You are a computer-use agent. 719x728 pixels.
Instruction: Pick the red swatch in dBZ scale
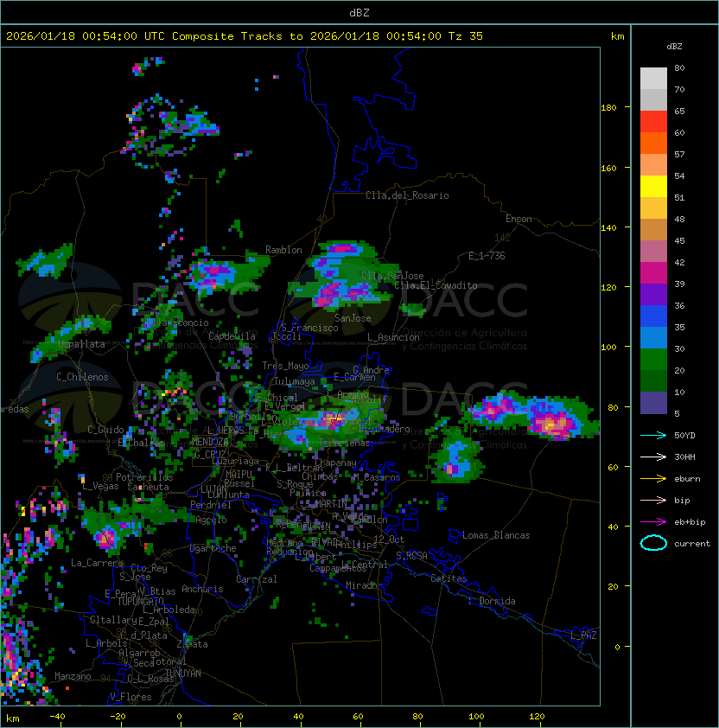(x=653, y=122)
